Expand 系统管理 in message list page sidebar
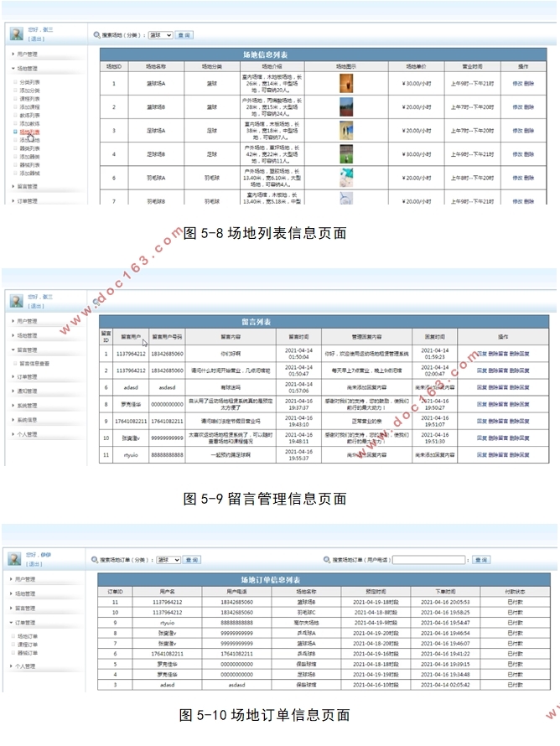The image size is (560, 746). point(27,406)
